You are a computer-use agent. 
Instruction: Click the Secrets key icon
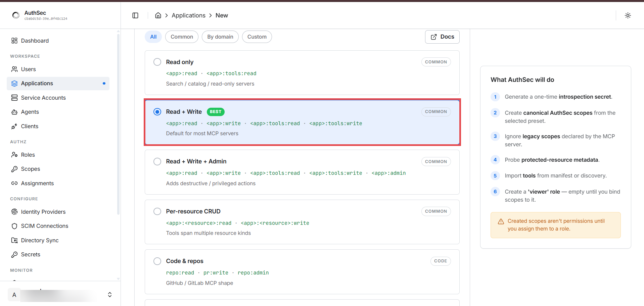point(14,255)
